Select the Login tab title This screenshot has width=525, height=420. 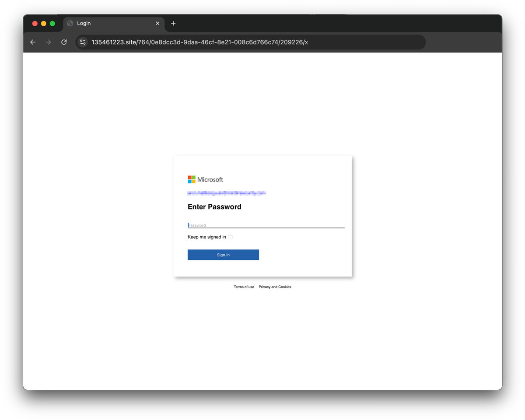84,23
